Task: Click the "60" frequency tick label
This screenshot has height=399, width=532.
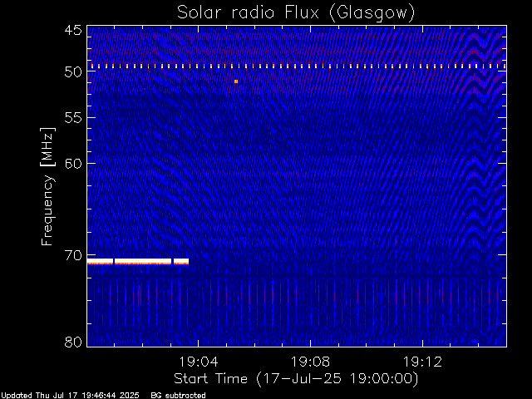Action: (x=73, y=164)
